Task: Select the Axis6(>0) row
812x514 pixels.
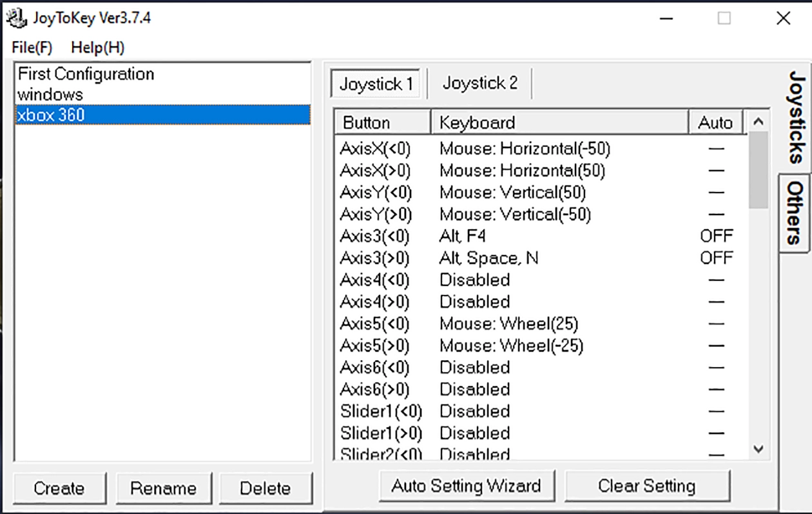Action: [x=541, y=390]
